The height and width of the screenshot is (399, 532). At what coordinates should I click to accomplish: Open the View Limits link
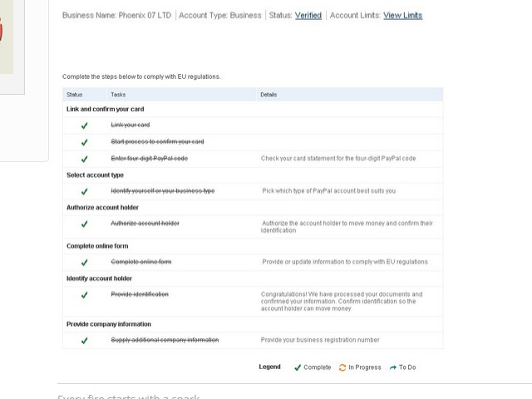(x=402, y=16)
